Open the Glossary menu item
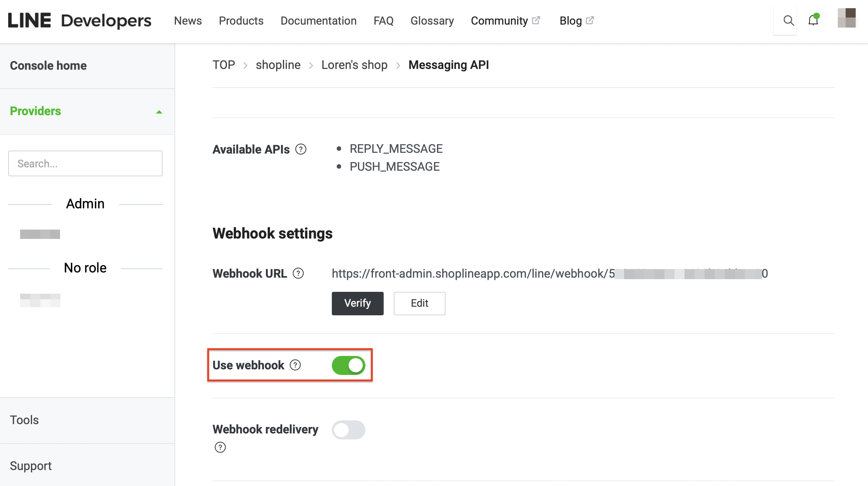Screen dimensions: 868x486 (x=432, y=20)
